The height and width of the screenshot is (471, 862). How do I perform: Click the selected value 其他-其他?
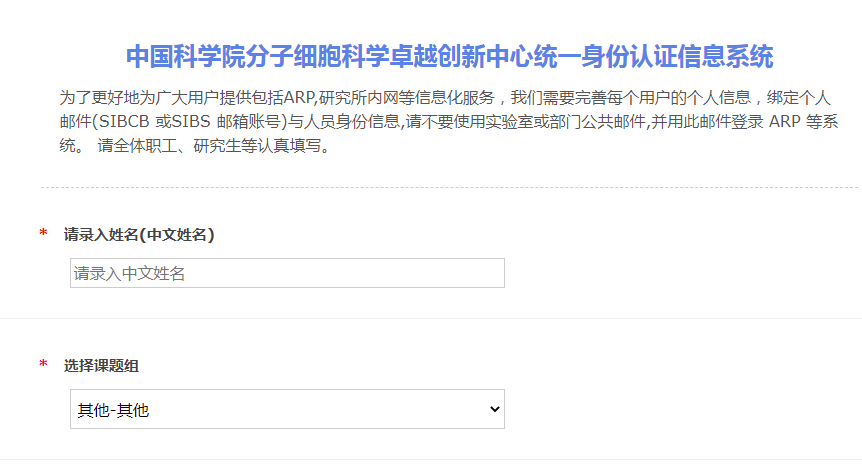[113, 409]
